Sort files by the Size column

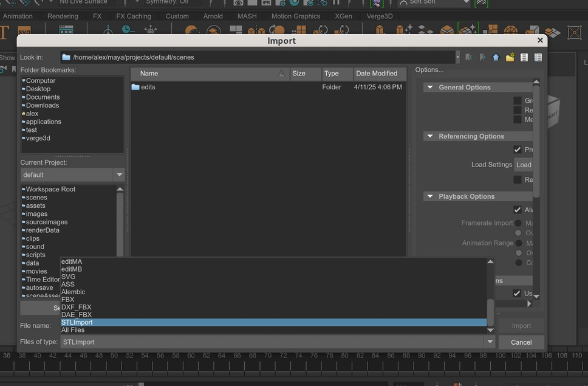pos(306,74)
